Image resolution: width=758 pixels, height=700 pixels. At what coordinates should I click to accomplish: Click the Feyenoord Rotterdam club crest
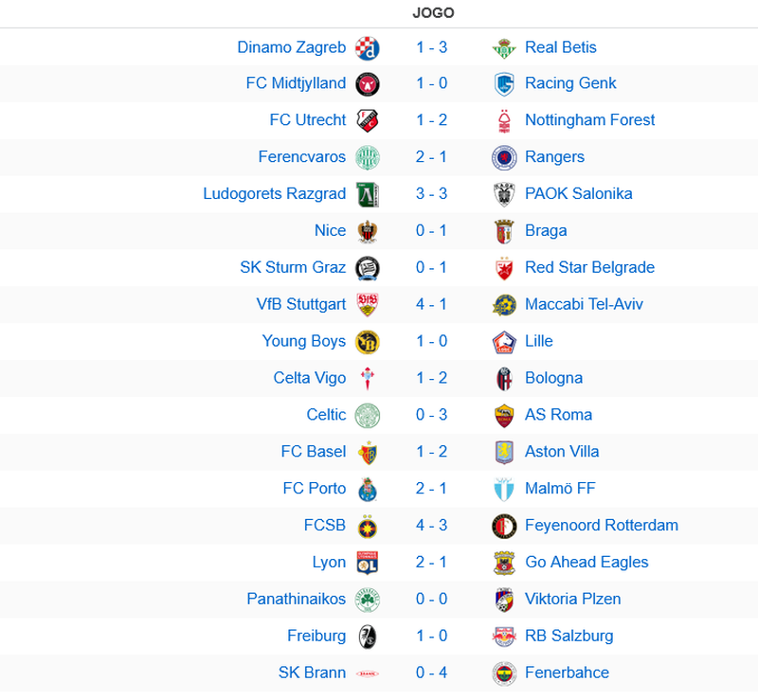pos(504,526)
